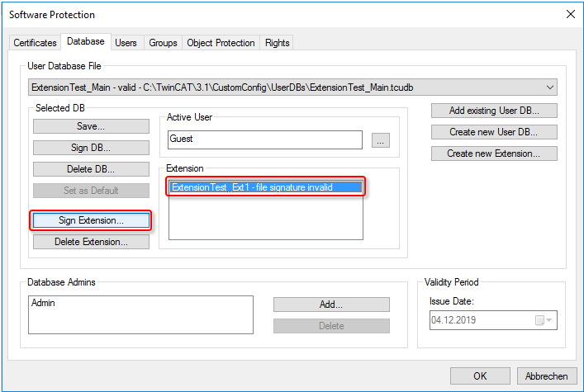This screenshot has width=584, height=392.
Task: Click the Issue Date 04.12.2019 field
Action: pyautogui.click(x=493, y=320)
